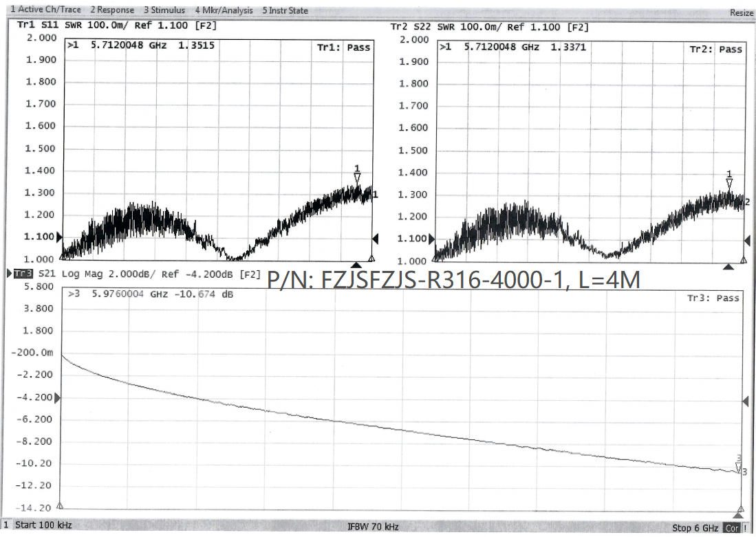756x537 pixels.
Task: Click the Tr1 stimulus marker position triangle below axis
Action: point(356,265)
